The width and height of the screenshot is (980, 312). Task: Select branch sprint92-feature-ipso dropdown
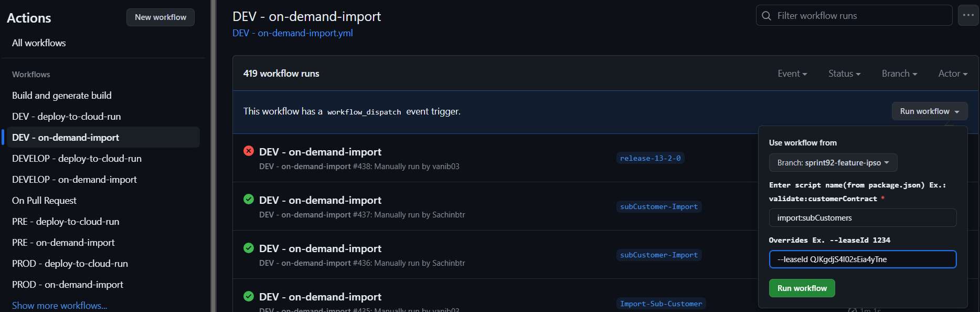coord(833,163)
